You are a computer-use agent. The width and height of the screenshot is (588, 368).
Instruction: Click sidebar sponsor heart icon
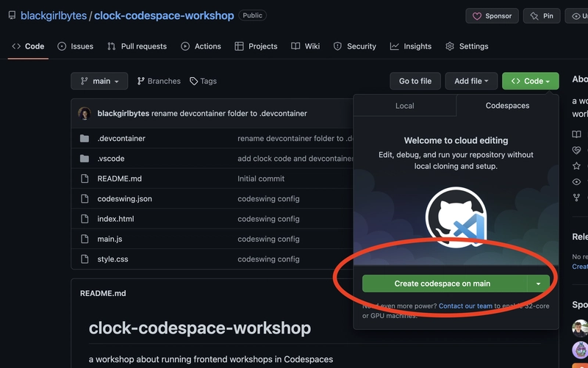(x=576, y=151)
